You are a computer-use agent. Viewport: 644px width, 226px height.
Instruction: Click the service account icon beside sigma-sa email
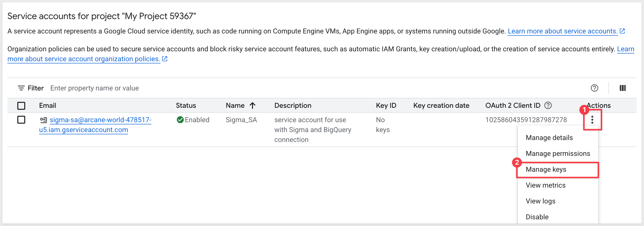coord(44,120)
